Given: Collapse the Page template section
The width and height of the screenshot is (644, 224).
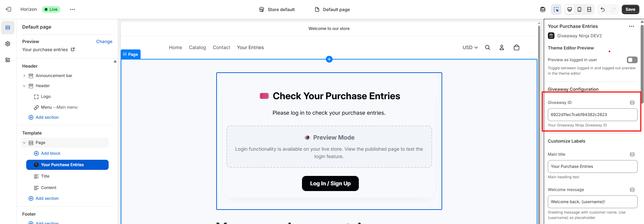Looking at the screenshot, I should 24,143.
